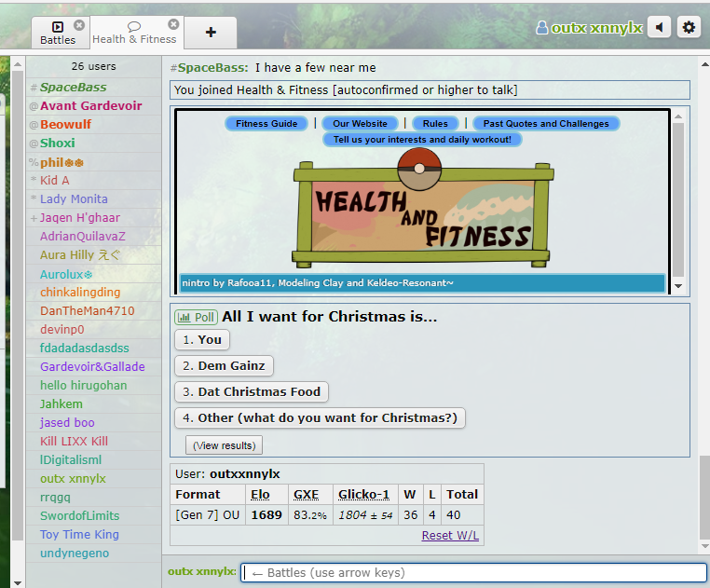Open the Fitness Guide link
The height and width of the screenshot is (588, 710).
tap(266, 123)
